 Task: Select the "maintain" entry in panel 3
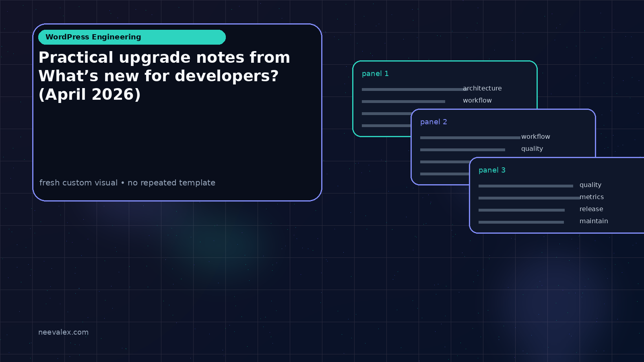click(594, 221)
